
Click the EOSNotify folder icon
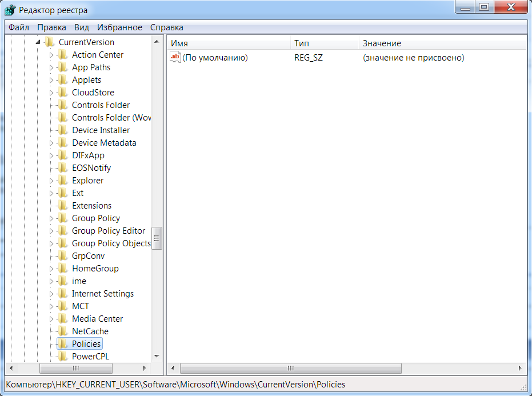click(x=63, y=167)
